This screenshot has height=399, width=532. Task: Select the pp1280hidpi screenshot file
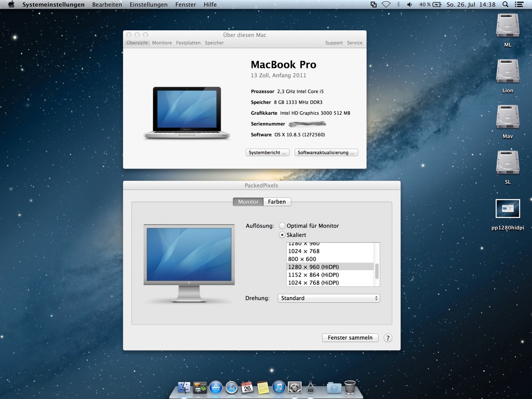508,208
